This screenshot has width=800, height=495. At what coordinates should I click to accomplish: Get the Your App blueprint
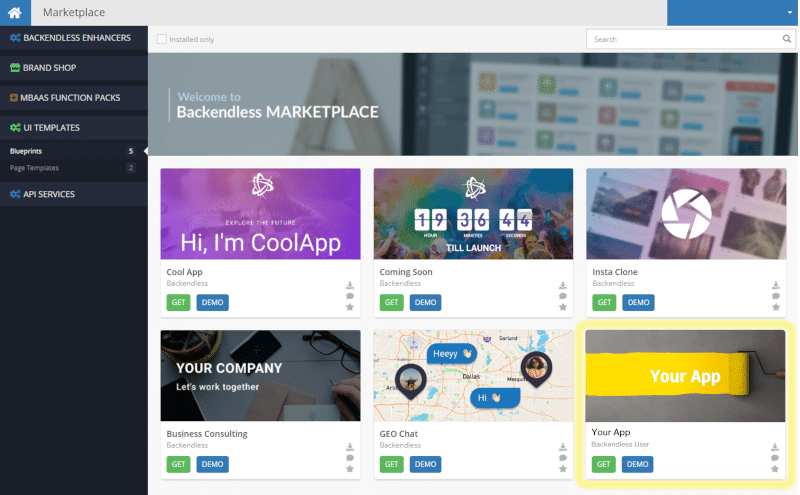604,464
